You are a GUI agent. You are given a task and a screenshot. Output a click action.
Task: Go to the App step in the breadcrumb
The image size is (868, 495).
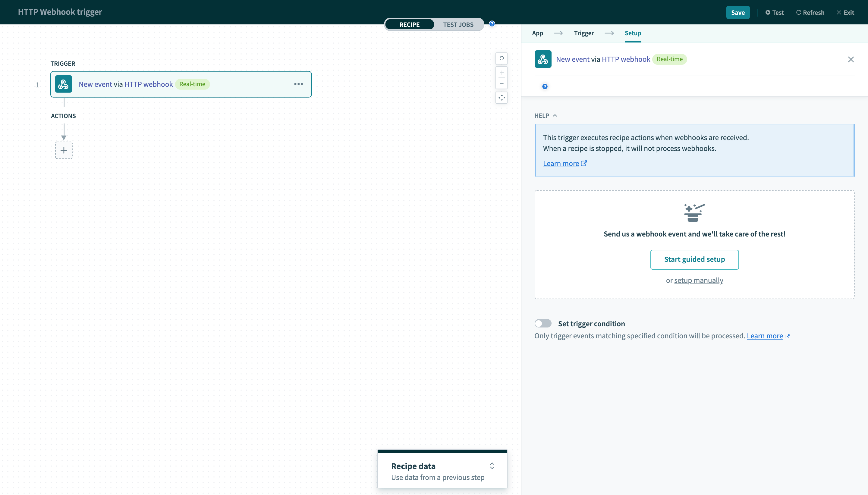pyautogui.click(x=538, y=33)
